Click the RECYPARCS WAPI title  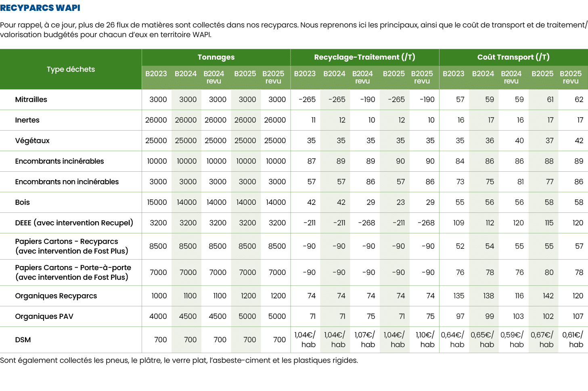(40, 8)
